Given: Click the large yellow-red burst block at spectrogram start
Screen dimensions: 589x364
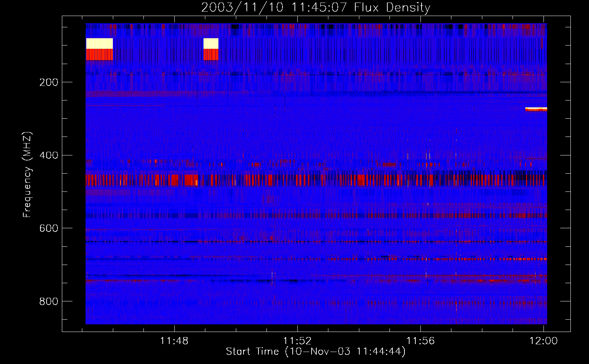Looking at the screenshot, I should tap(99, 49).
